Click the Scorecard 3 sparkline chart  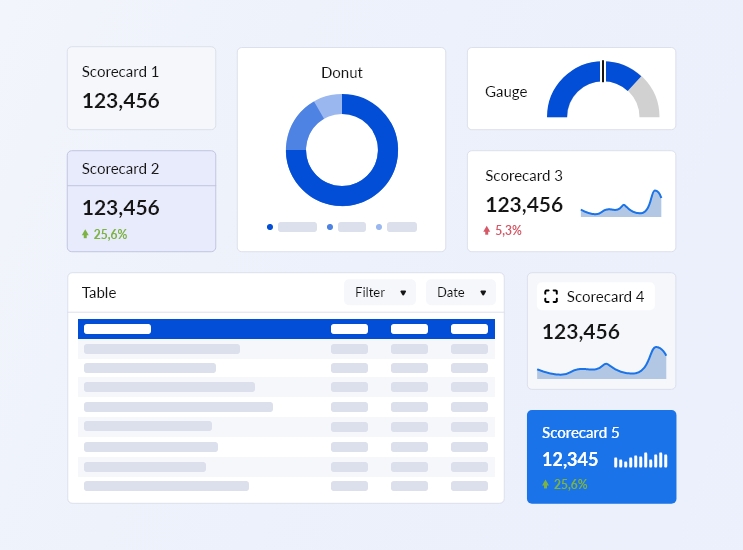pyautogui.click(x=621, y=203)
